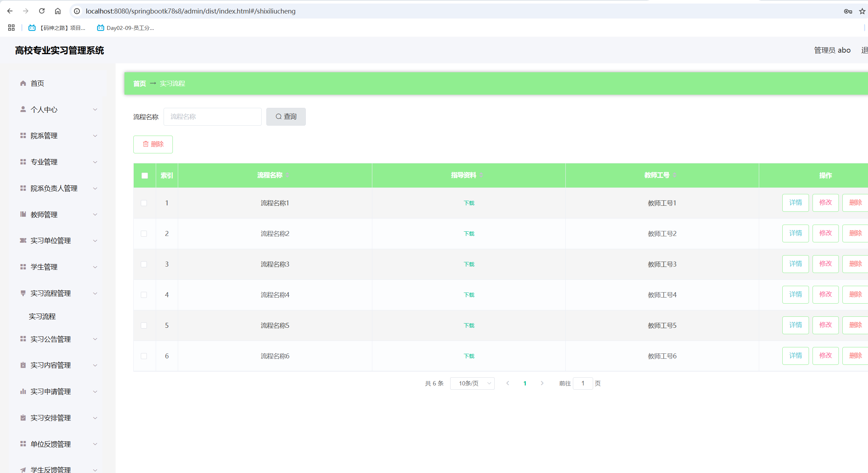The image size is (868, 473).
Task: Focus the 流程名称 search input field
Action: pos(212,117)
